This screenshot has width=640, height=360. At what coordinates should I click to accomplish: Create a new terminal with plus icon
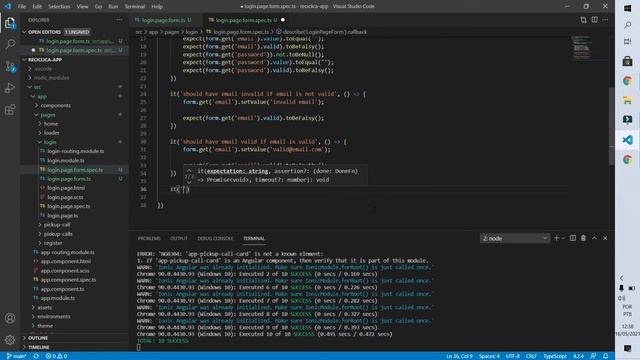click(x=556, y=238)
